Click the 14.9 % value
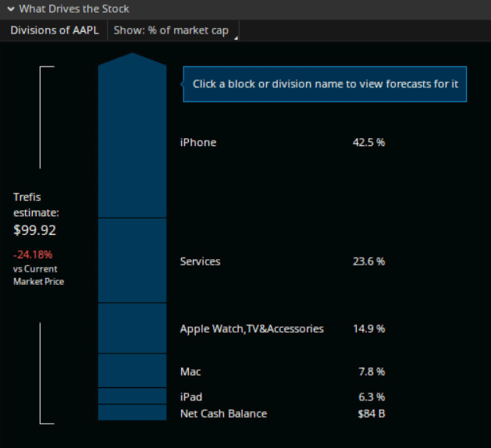Image resolution: width=491 pixels, height=448 pixels. (x=369, y=329)
